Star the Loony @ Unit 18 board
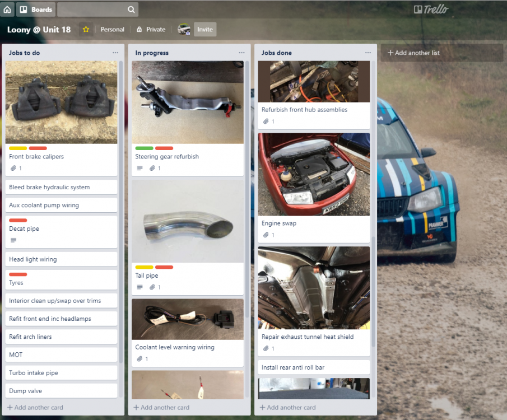Viewport: 507px width, 420px height. (x=86, y=30)
